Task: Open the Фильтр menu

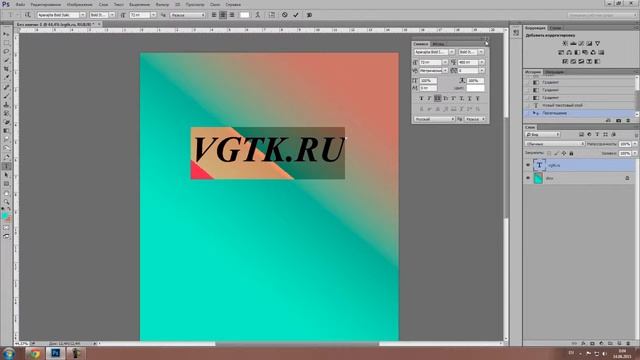Action: tap(162, 4)
